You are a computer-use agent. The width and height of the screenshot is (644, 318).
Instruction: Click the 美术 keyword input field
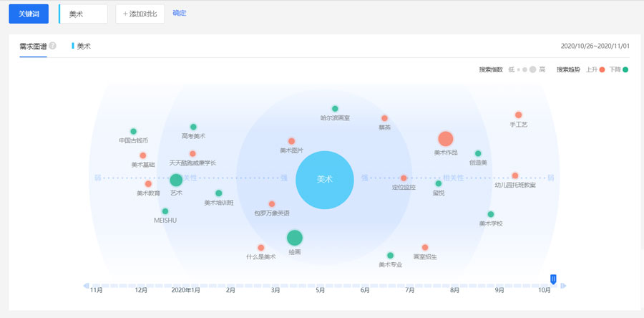[x=84, y=14]
